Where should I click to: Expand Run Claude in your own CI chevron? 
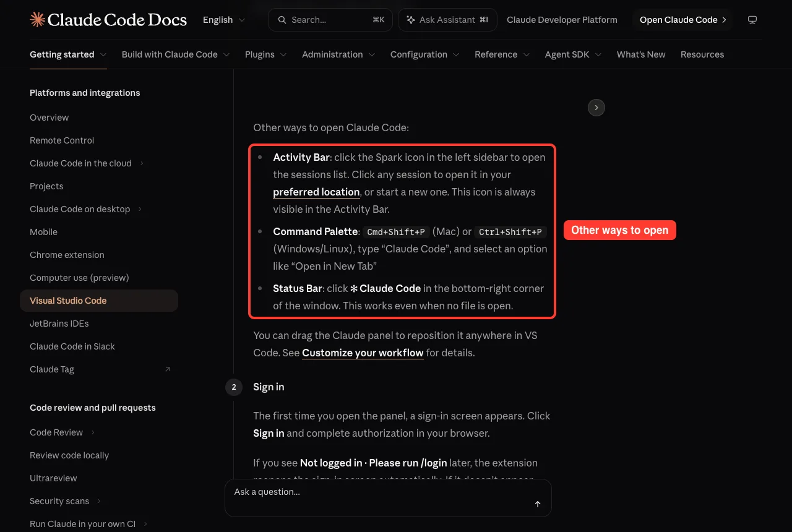click(x=145, y=524)
